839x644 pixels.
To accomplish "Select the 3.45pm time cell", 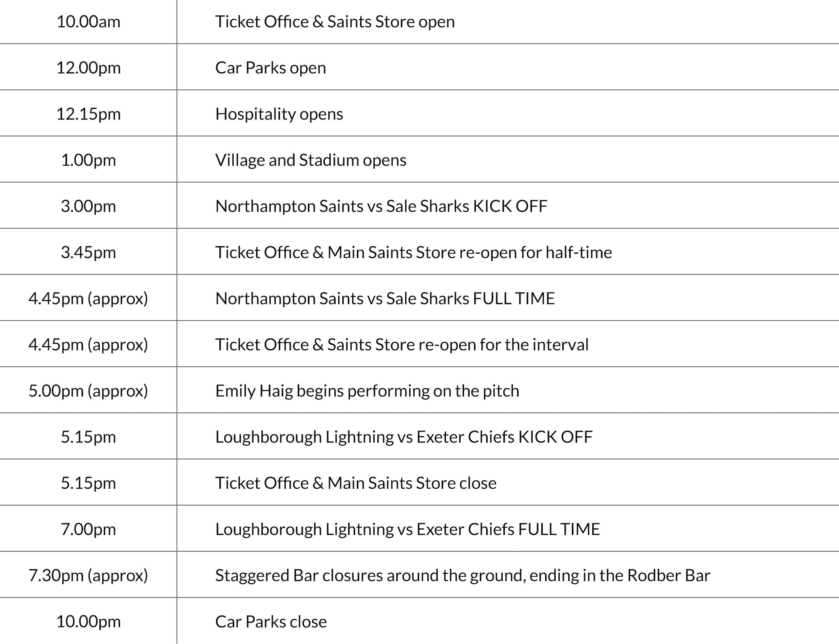I will pyautogui.click(x=88, y=253).
